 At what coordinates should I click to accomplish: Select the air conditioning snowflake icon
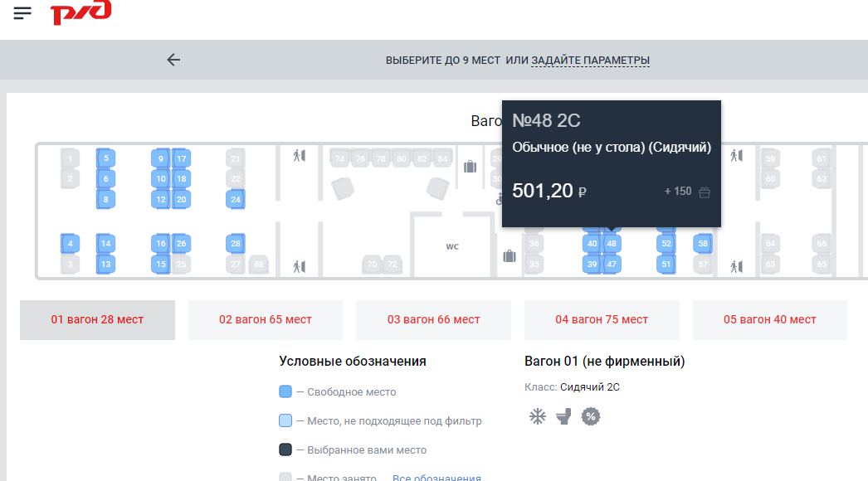537,416
